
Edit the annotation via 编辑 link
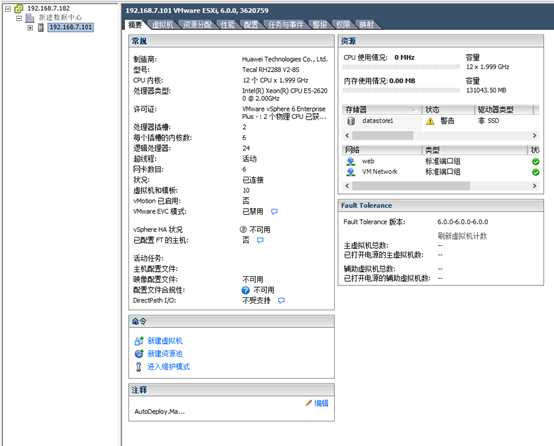(x=321, y=403)
